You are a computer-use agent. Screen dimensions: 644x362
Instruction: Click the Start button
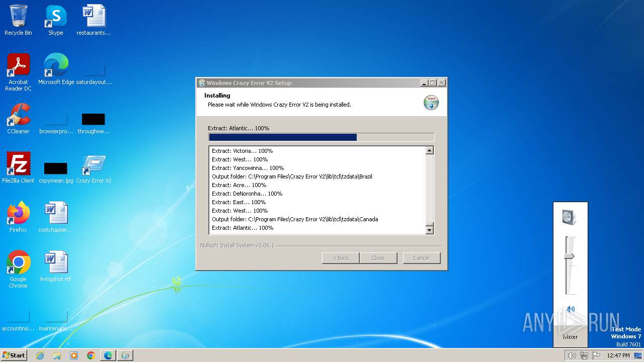[x=14, y=355]
